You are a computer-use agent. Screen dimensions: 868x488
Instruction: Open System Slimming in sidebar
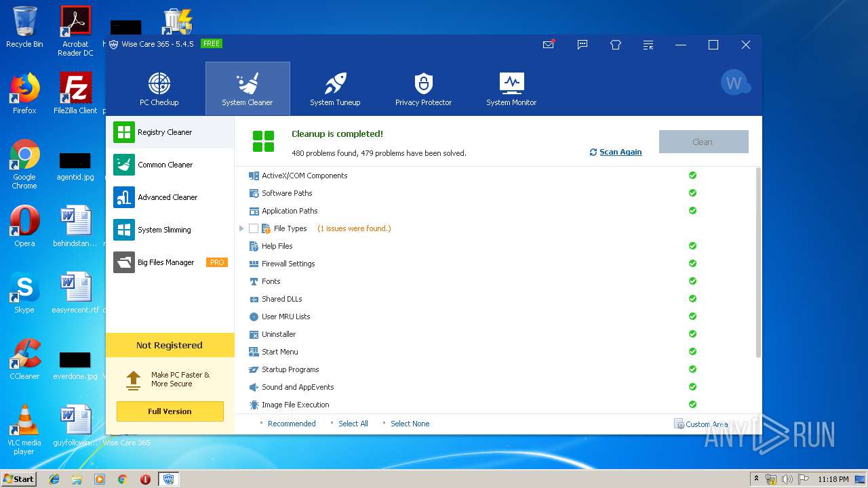170,230
